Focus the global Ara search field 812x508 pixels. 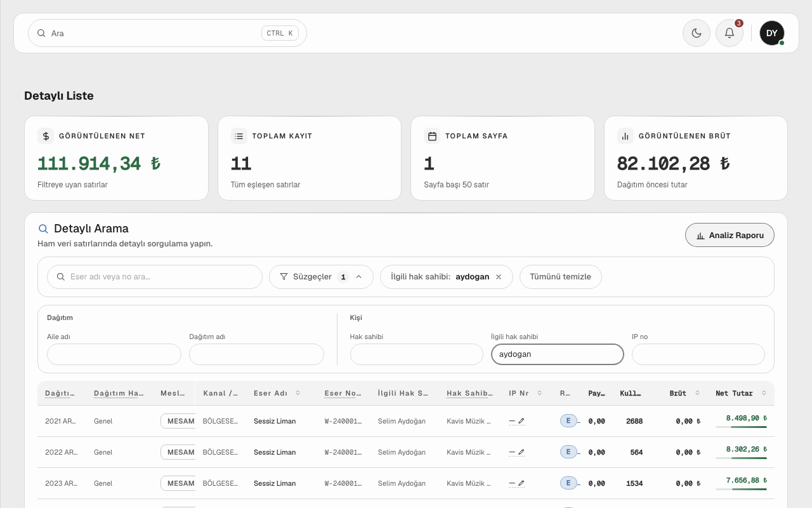click(x=167, y=33)
